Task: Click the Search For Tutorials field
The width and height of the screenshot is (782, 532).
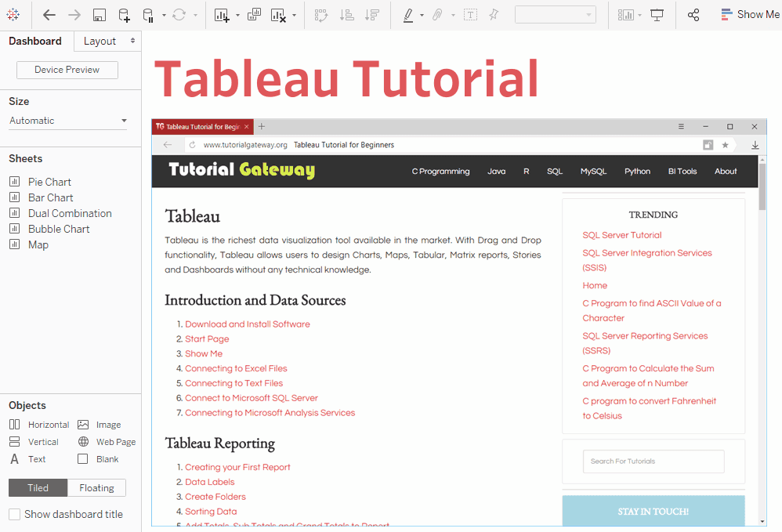Action: [653, 461]
